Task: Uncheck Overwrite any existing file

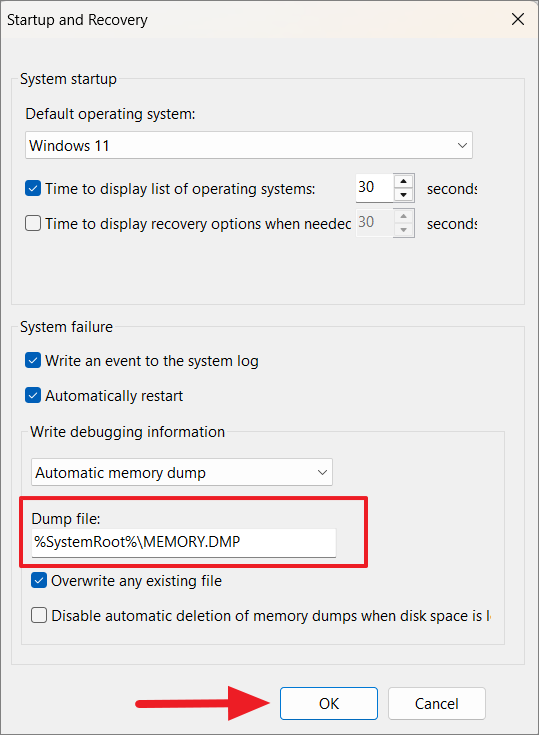Action: [x=39, y=580]
